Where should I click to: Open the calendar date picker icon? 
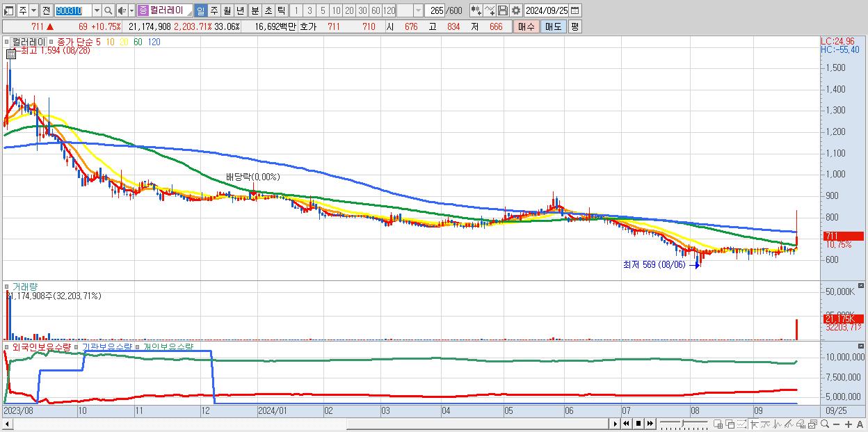(x=574, y=10)
